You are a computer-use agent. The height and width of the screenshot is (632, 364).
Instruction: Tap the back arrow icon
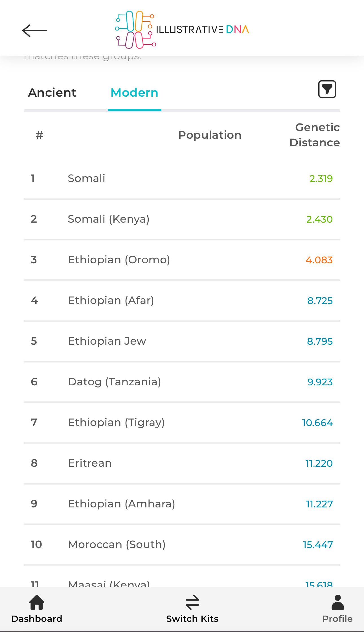(x=35, y=31)
